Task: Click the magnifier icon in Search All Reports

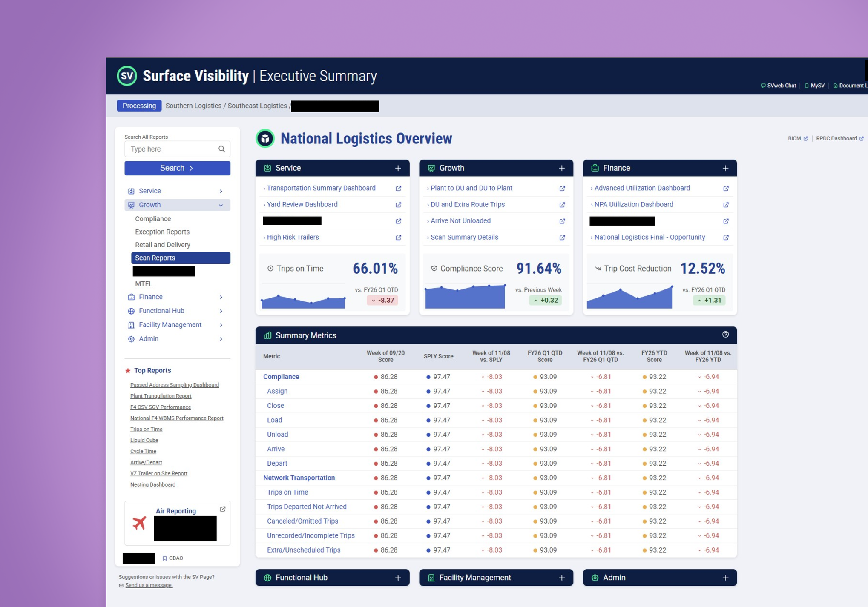Action: click(x=221, y=149)
